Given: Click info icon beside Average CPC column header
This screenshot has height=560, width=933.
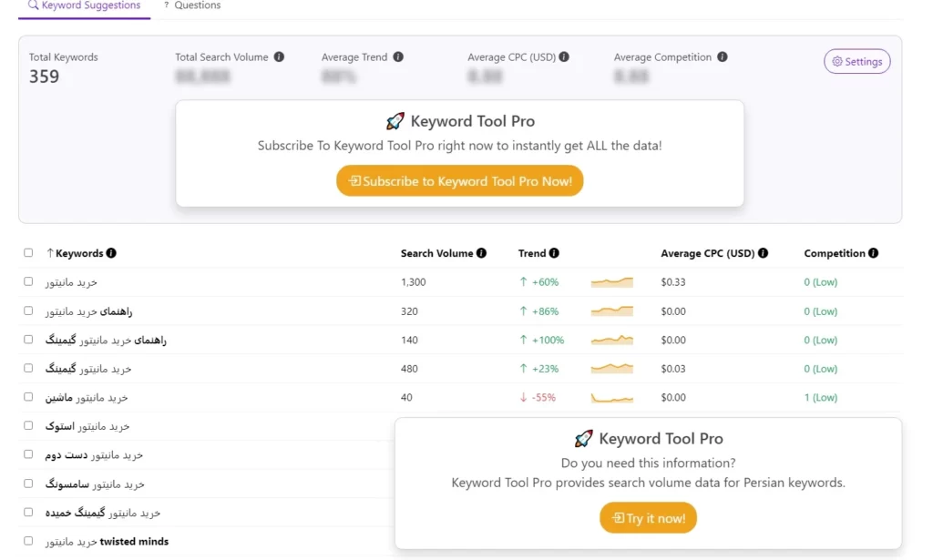Looking at the screenshot, I should click(x=763, y=253).
